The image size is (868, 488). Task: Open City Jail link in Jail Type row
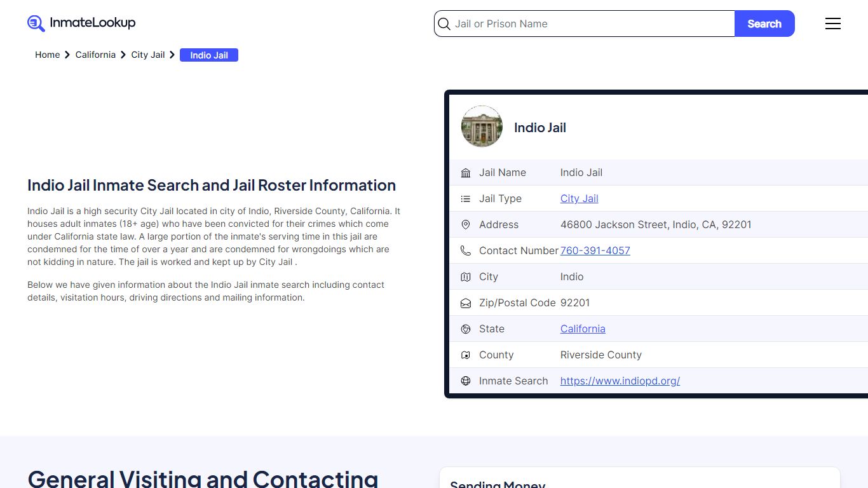(579, 199)
